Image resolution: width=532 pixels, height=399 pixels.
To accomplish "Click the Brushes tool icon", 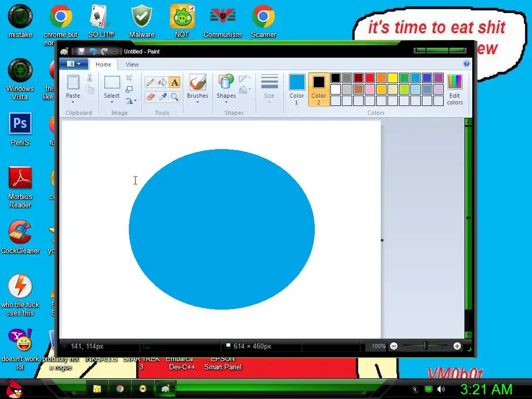I will [197, 83].
